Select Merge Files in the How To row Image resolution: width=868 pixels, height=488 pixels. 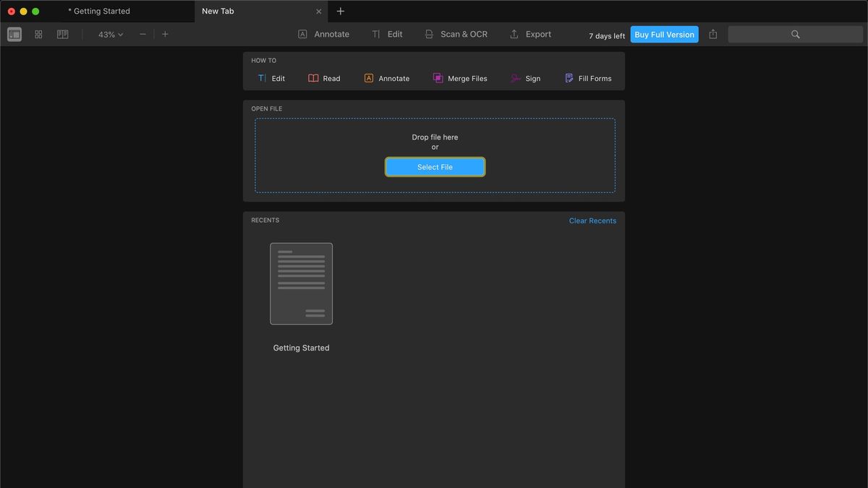pos(460,78)
